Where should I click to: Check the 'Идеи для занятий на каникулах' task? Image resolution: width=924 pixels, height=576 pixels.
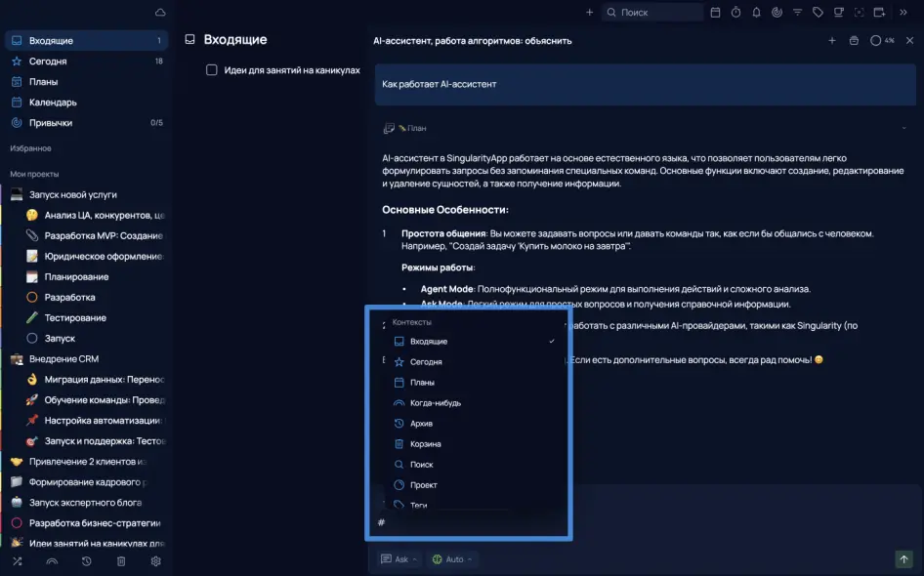(212, 70)
